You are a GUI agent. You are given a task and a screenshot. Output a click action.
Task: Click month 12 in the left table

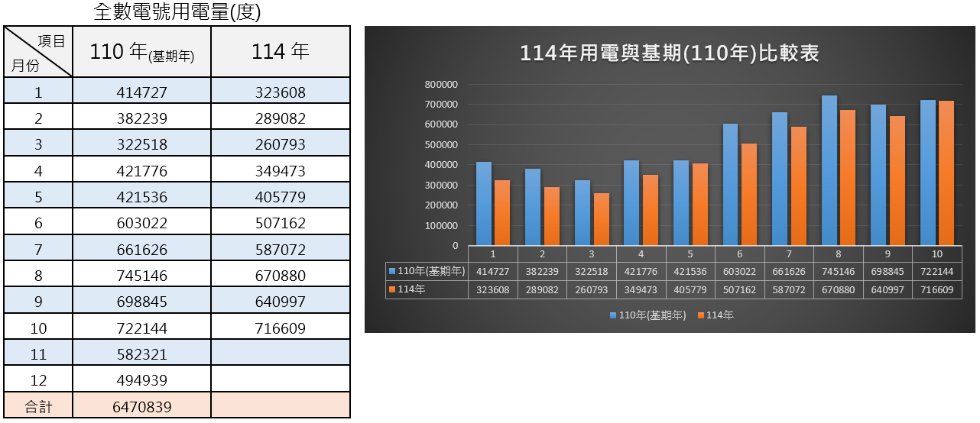(x=38, y=380)
